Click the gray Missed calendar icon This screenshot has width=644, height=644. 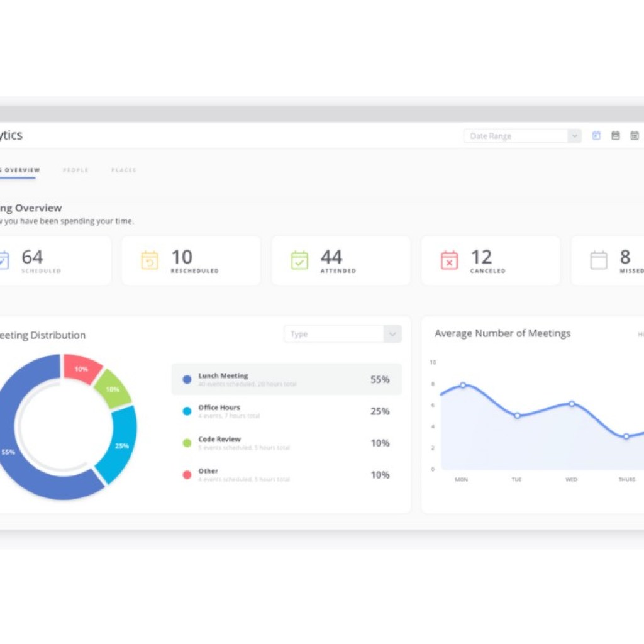[x=599, y=260]
